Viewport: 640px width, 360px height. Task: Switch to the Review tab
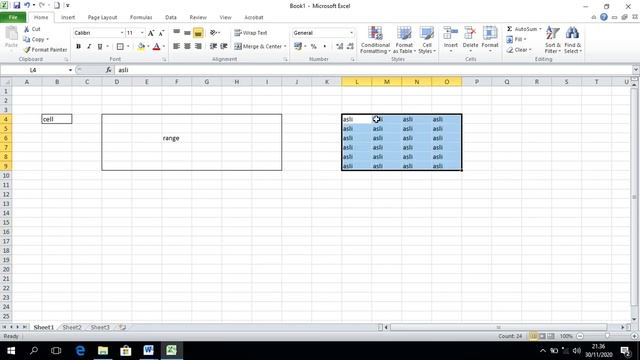click(198, 17)
